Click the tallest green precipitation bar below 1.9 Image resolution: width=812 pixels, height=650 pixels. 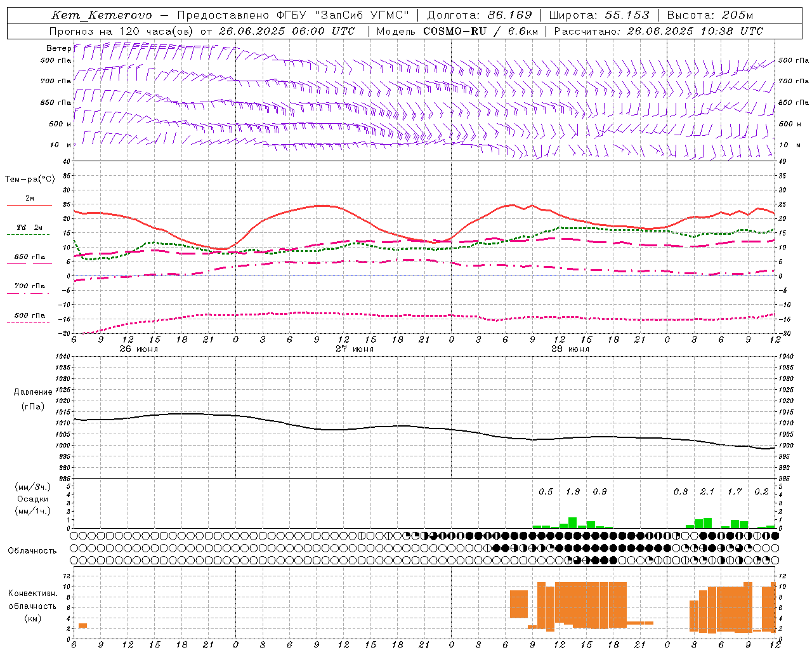tap(572, 523)
